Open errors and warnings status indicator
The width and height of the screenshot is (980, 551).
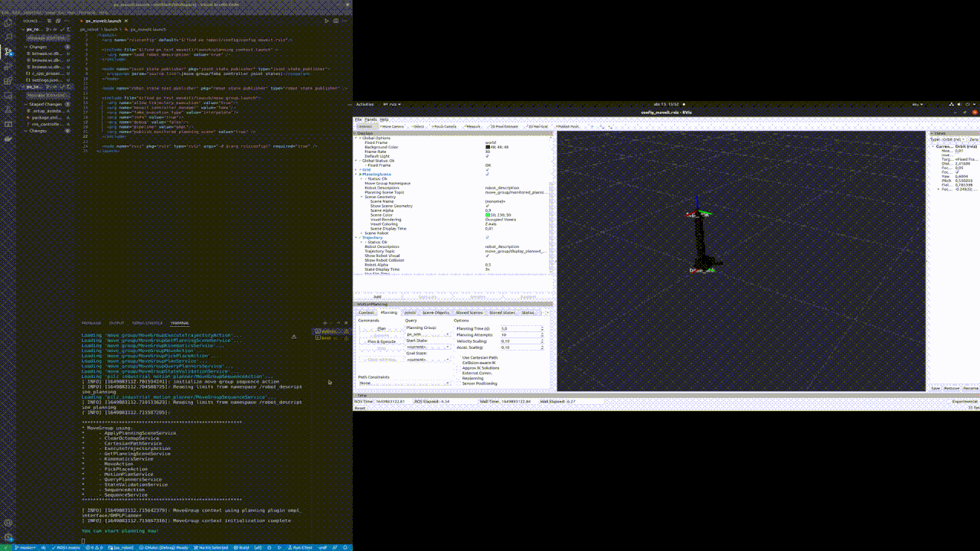pos(95,547)
